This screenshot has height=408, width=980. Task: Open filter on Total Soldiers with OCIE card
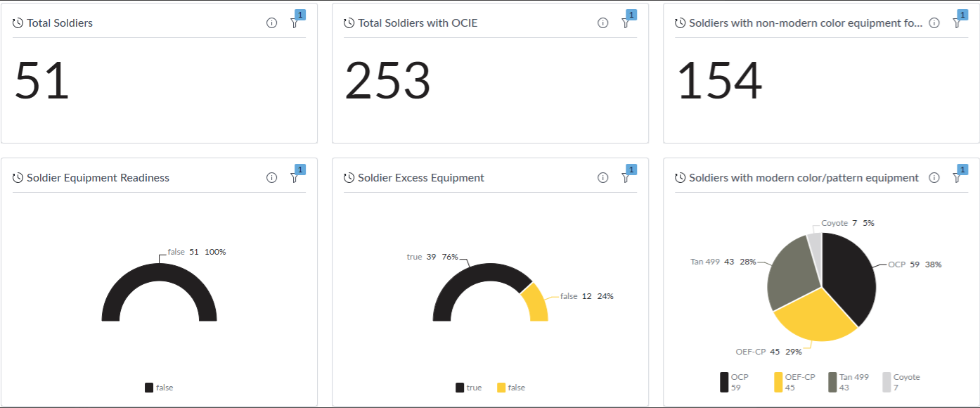coord(625,23)
